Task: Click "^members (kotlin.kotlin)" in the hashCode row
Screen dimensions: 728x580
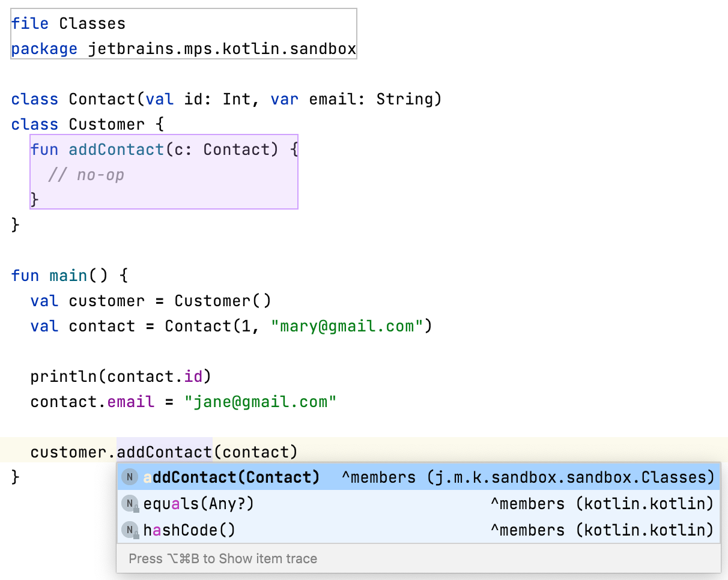Action: pos(602,530)
